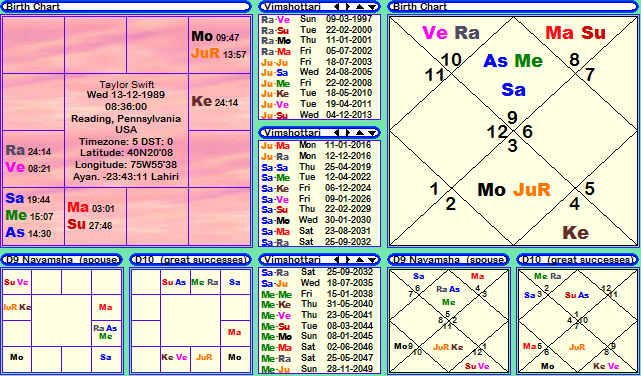This screenshot has height=376, width=641.
Task: Select the right D10 (great successes) header
Action: coord(578,260)
